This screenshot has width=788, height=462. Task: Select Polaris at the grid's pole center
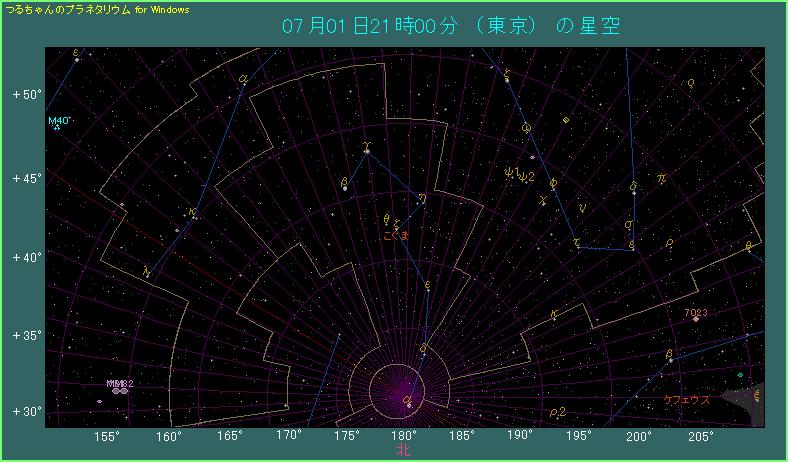pos(408,401)
